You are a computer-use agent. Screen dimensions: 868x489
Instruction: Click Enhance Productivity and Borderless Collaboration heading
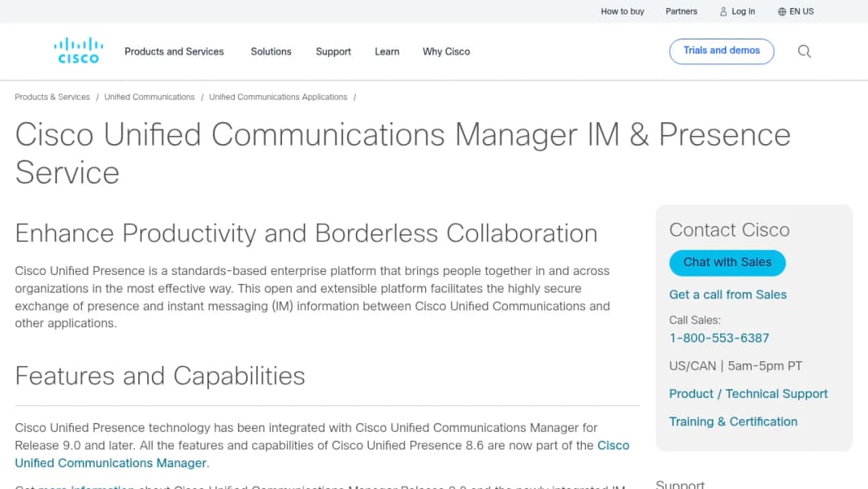[x=306, y=233]
